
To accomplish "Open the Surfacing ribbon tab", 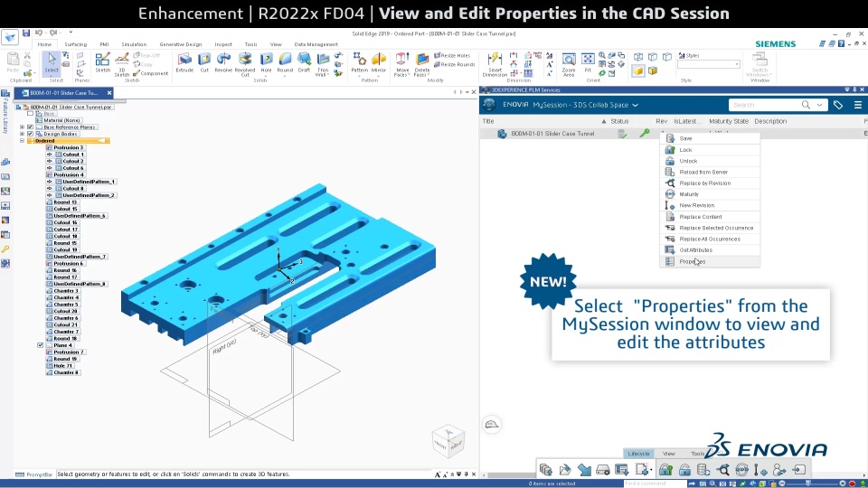I will (75, 44).
